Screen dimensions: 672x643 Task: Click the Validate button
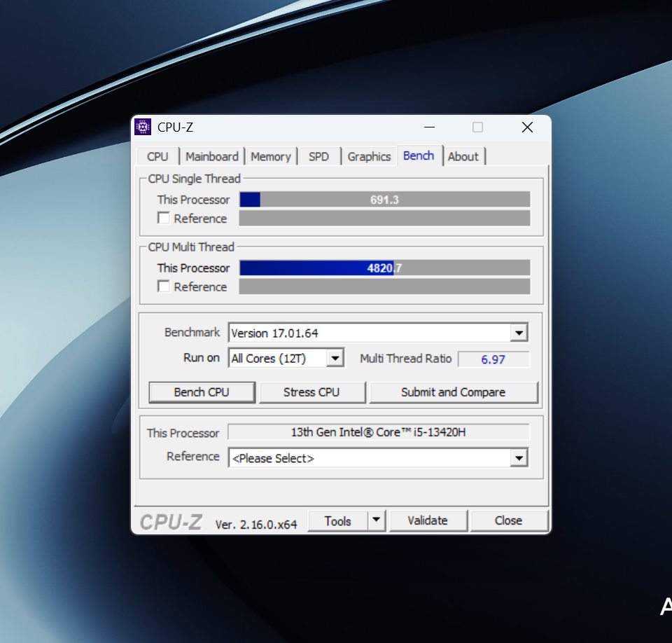click(427, 520)
